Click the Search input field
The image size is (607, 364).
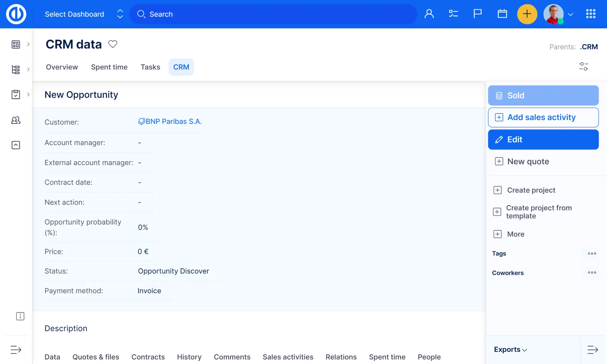[273, 14]
